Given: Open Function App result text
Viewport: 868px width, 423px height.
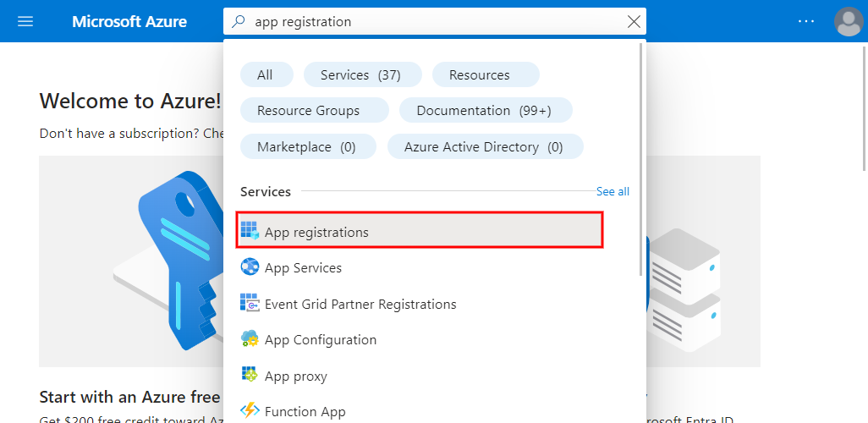Looking at the screenshot, I should (305, 412).
